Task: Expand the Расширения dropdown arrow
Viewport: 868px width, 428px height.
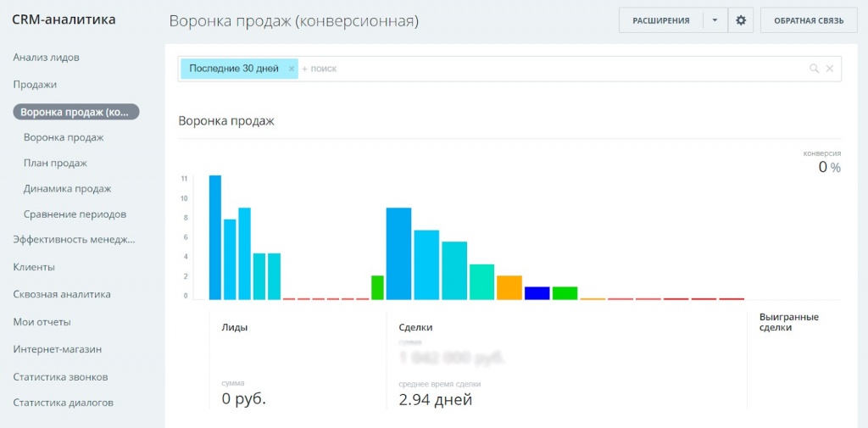Action: (715, 20)
